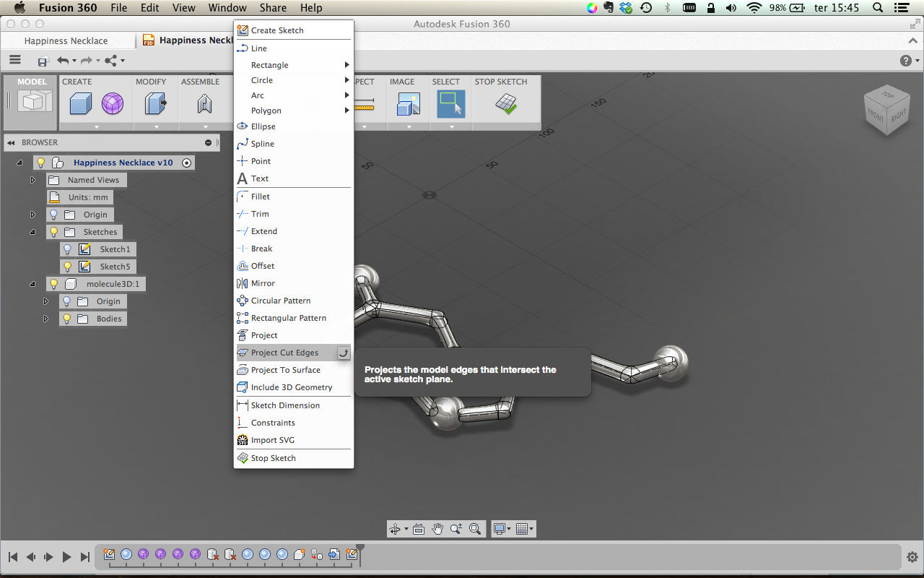Toggle visibility bulb of Sketch5
The height and width of the screenshot is (578, 924).
click(67, 267)
